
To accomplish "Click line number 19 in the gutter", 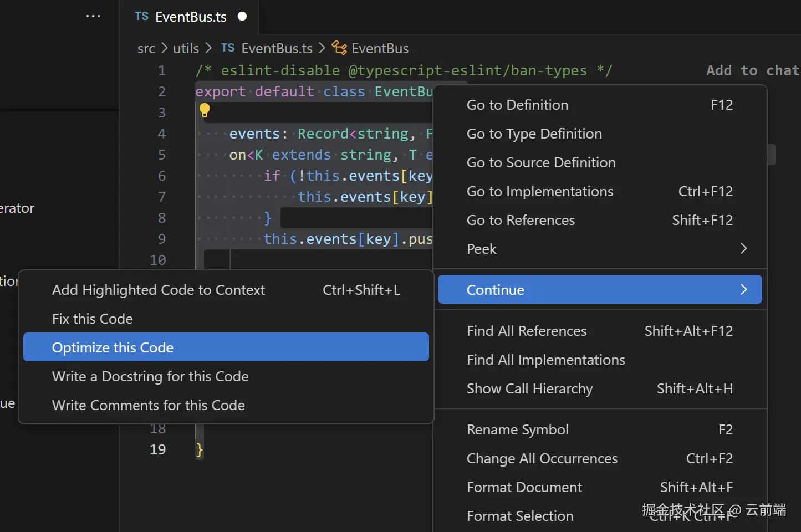I will 157,449.
